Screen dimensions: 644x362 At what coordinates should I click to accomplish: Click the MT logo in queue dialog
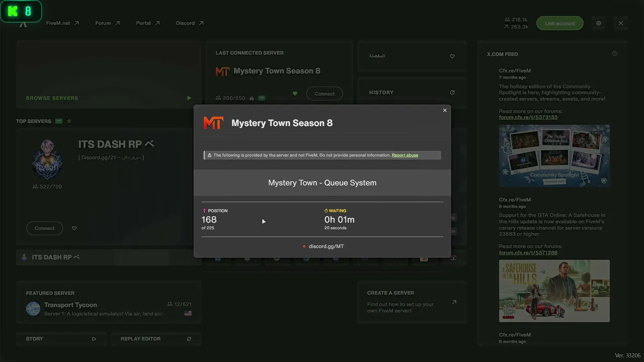pos(213,123)
